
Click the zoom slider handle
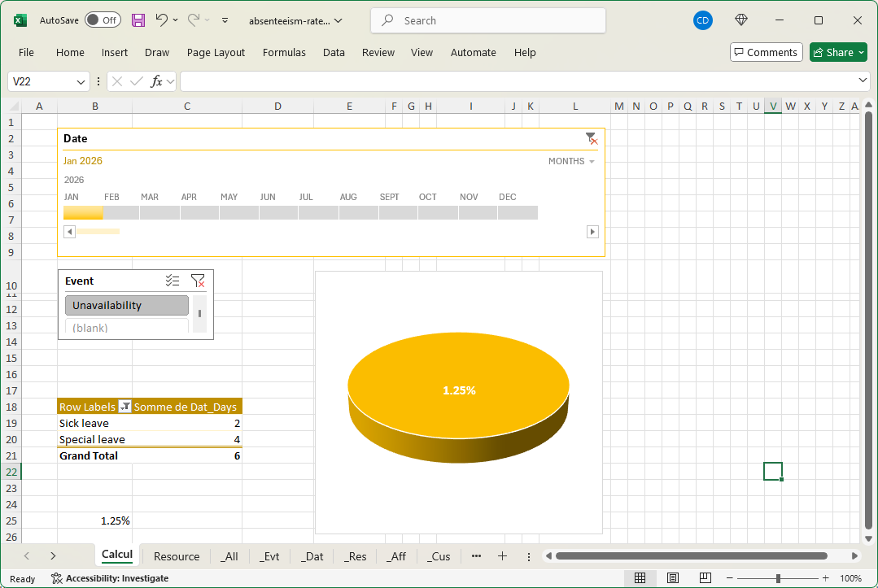[779, 578]
